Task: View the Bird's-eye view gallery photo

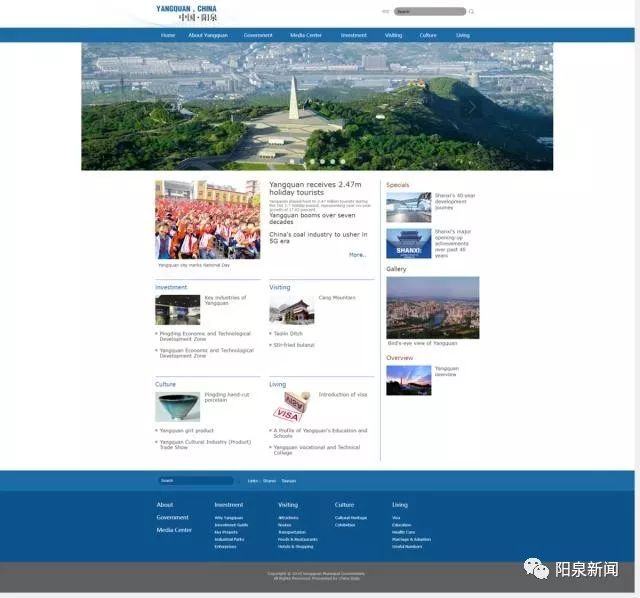Action: coord(432,308)
